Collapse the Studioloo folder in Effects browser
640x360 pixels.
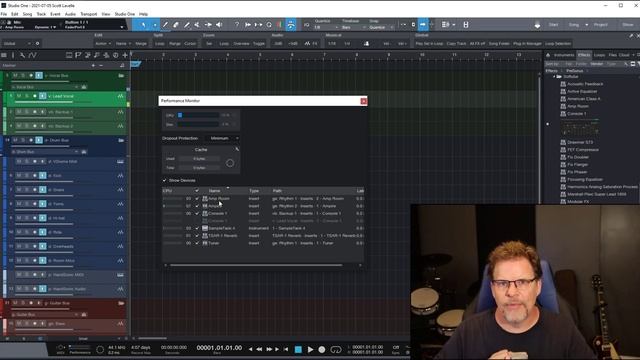554,77
